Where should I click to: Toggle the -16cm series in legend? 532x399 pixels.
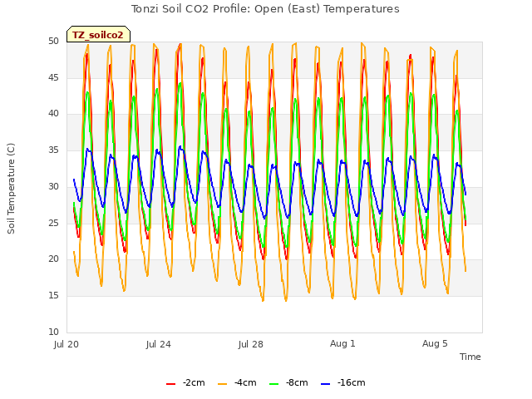[343, 382]
